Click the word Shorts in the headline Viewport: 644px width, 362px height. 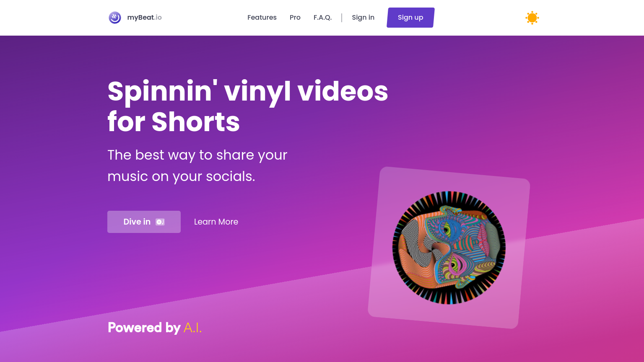pos(196,122)
